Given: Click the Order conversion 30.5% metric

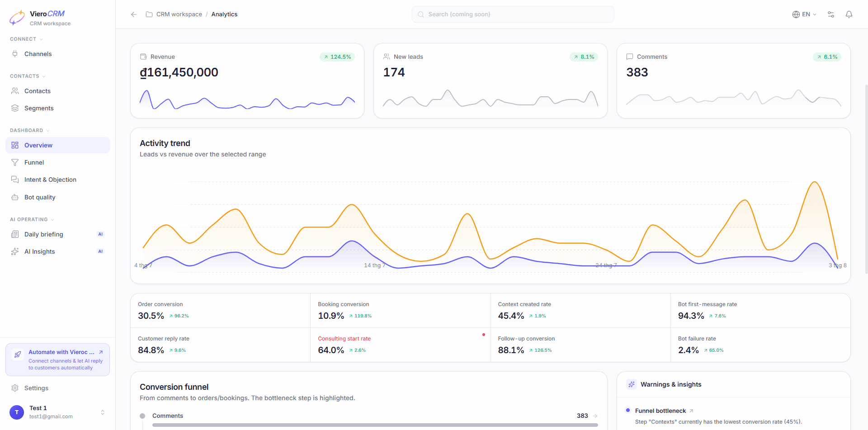Looking at the screenshot, I should (220, 311).
